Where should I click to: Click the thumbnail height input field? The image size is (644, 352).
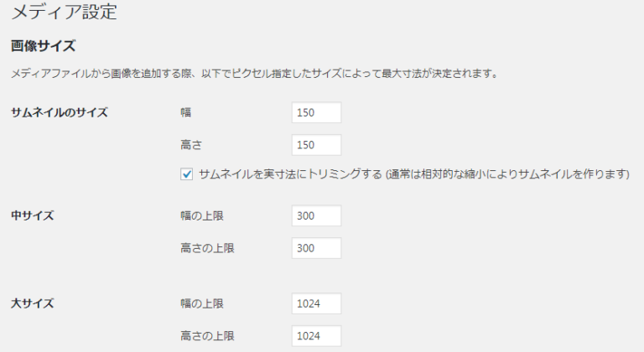317,145
